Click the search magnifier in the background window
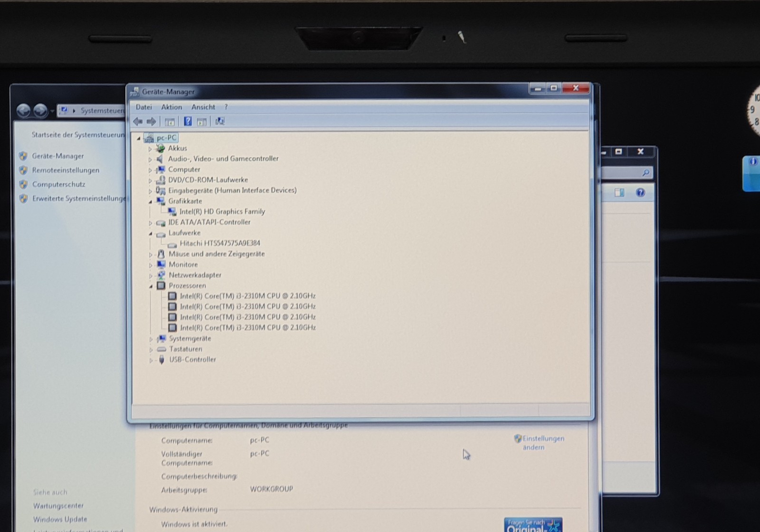This screenshot has width=760, height=532. [x=646, y=173]
